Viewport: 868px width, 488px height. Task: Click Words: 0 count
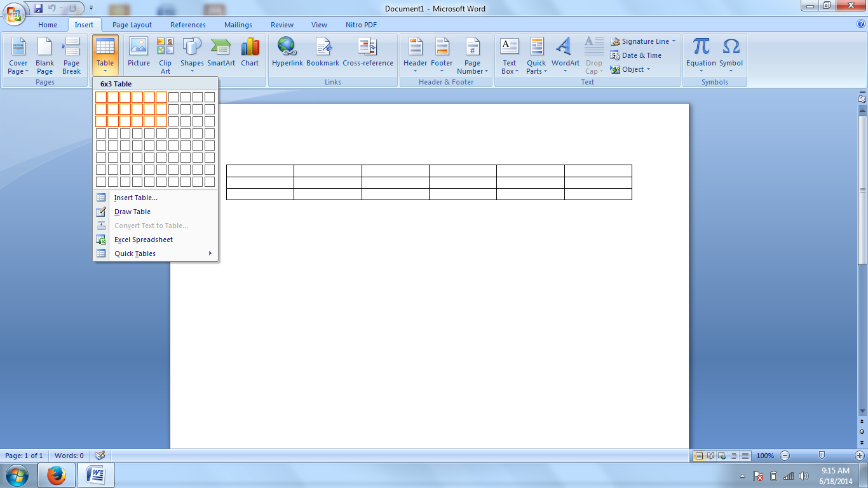(x=69, y=456)
